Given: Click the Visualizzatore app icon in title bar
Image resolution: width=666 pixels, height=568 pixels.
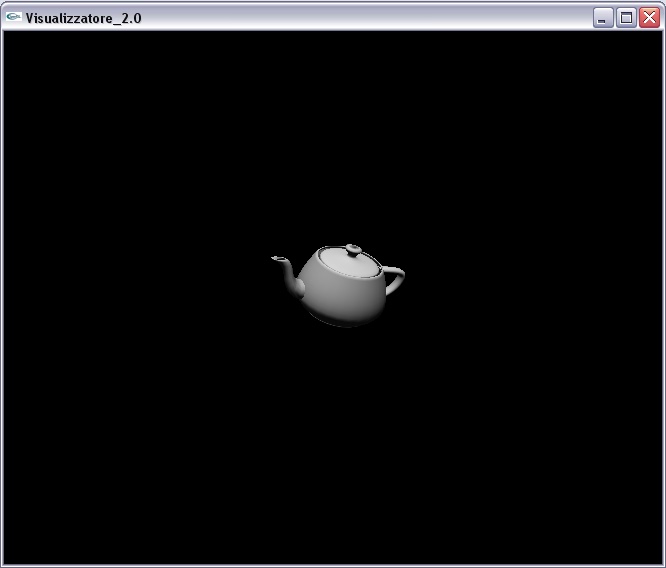Looking at the screenshot, I should (14, 17).
